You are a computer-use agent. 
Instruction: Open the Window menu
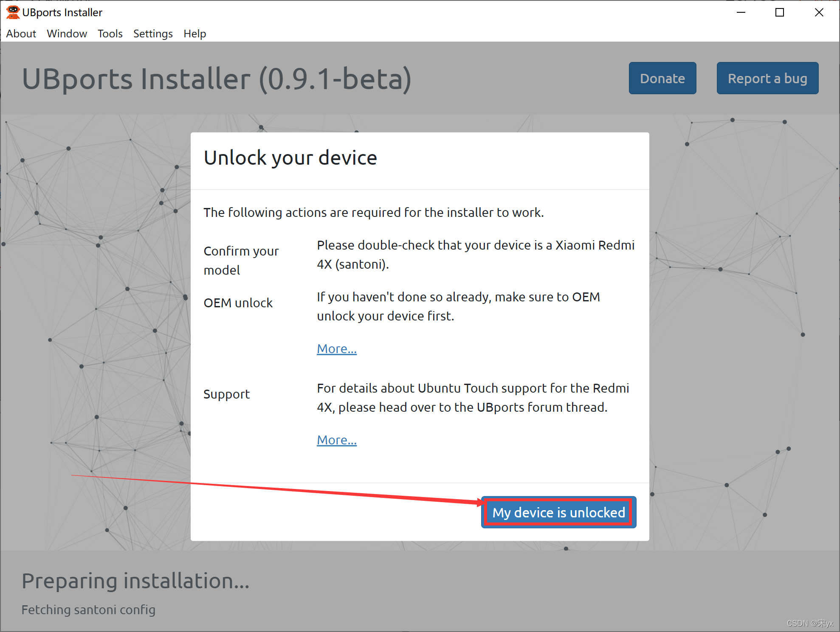point(67,34)
